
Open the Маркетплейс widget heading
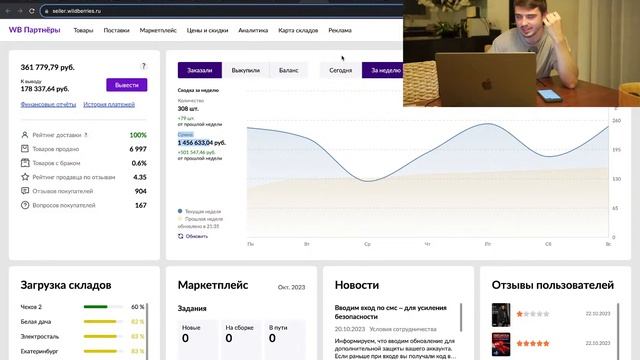pos(213,285)
